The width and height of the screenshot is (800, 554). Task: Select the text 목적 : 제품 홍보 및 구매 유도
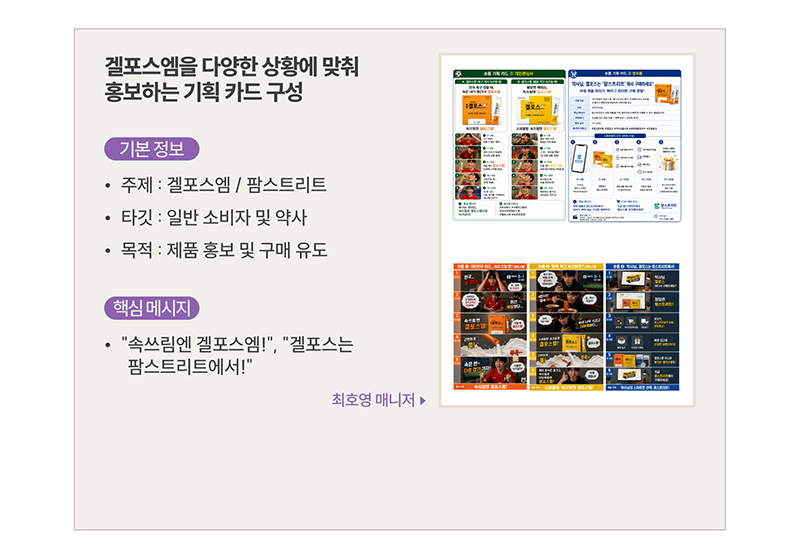pyautogui.click(x=224, y=250)
